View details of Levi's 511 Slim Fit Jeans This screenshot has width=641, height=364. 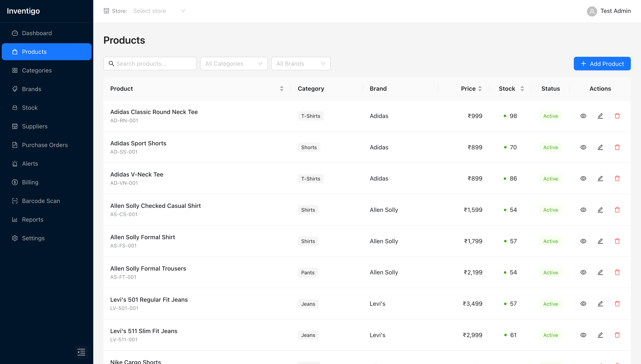coord(583,335)
